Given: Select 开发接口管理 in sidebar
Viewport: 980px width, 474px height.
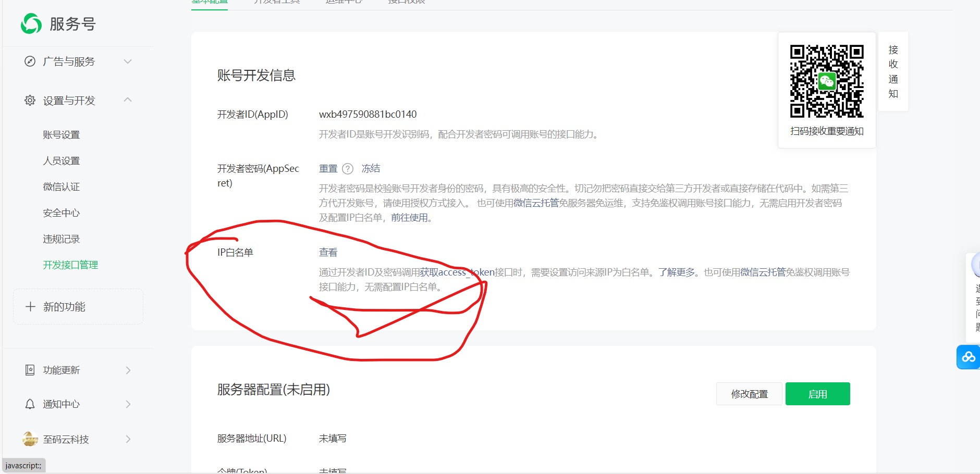Looking at the screenshot, I should pos(70,265).
